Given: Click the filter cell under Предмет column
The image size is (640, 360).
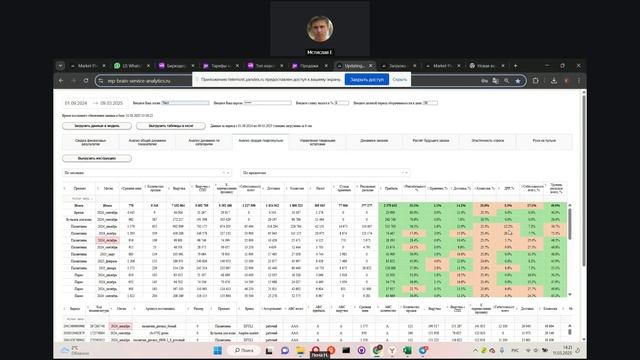Looking at the screenshot, I should 79,198.
